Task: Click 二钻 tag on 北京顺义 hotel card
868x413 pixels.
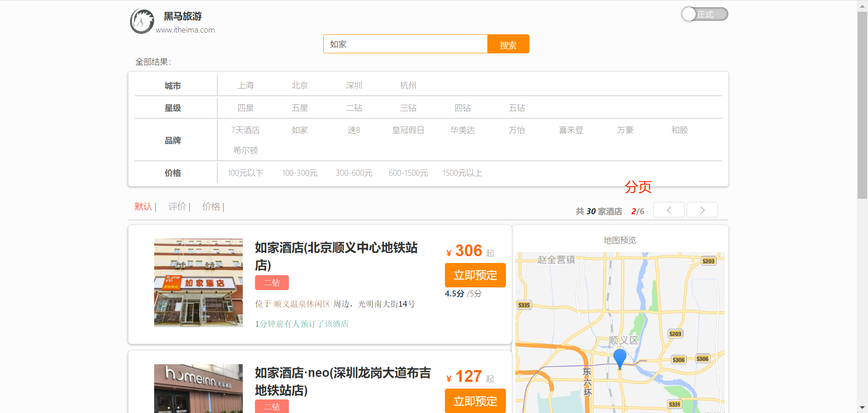Action: point(272,283)
